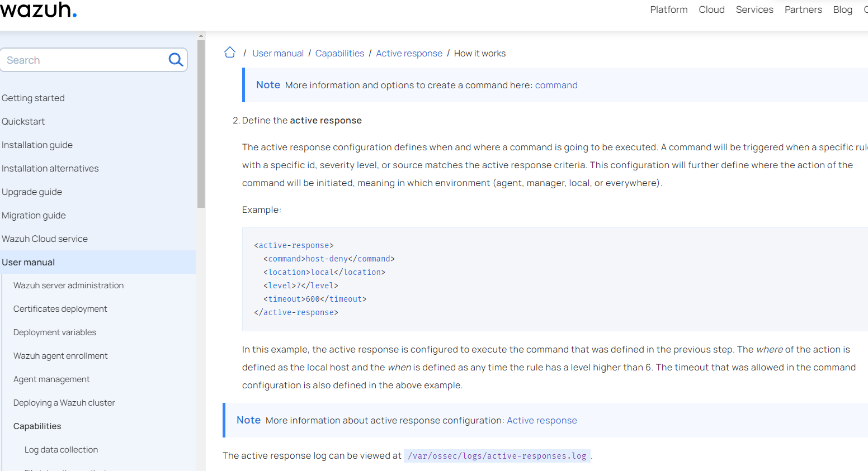Click the location local code line

tap(324, 272)
